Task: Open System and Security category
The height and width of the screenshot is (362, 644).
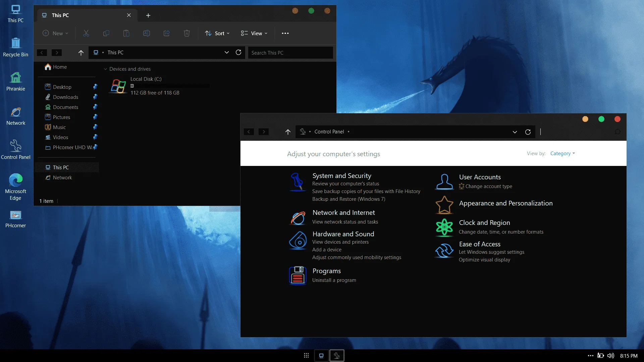Action: (342, 176)
